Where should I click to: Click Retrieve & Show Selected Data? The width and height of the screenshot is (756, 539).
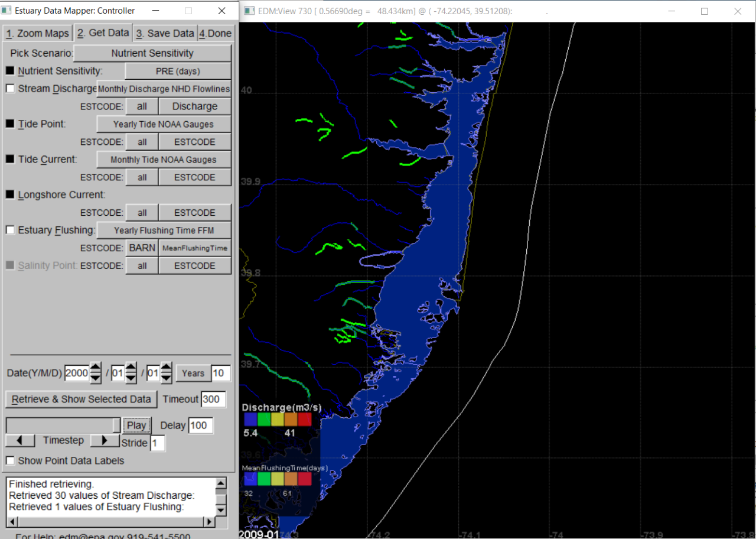coord(81,399)
